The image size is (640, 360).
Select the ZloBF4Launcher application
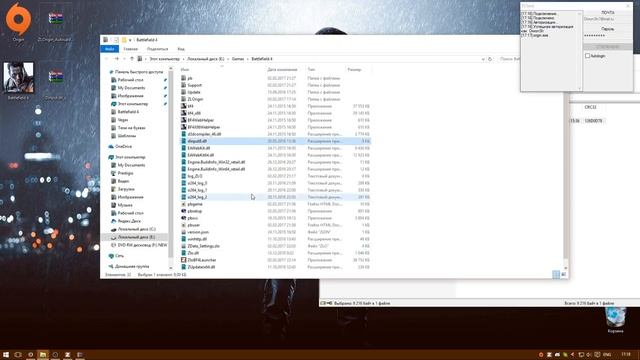tap(202, 260)
